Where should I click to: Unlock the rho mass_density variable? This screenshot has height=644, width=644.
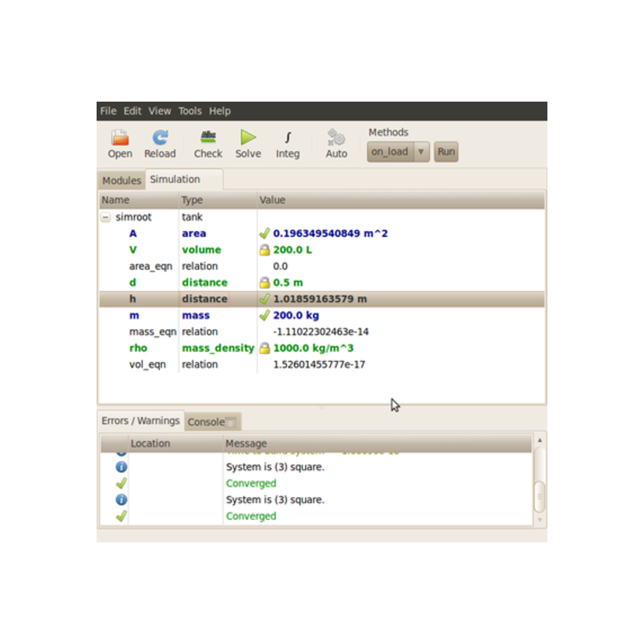(x=265, y=348)
